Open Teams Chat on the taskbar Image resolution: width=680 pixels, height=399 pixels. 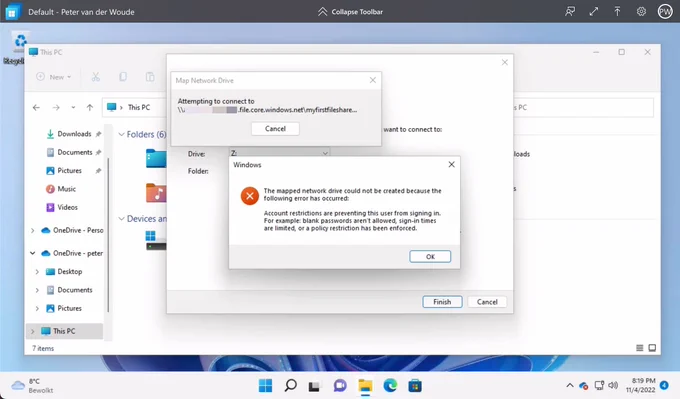340,385
